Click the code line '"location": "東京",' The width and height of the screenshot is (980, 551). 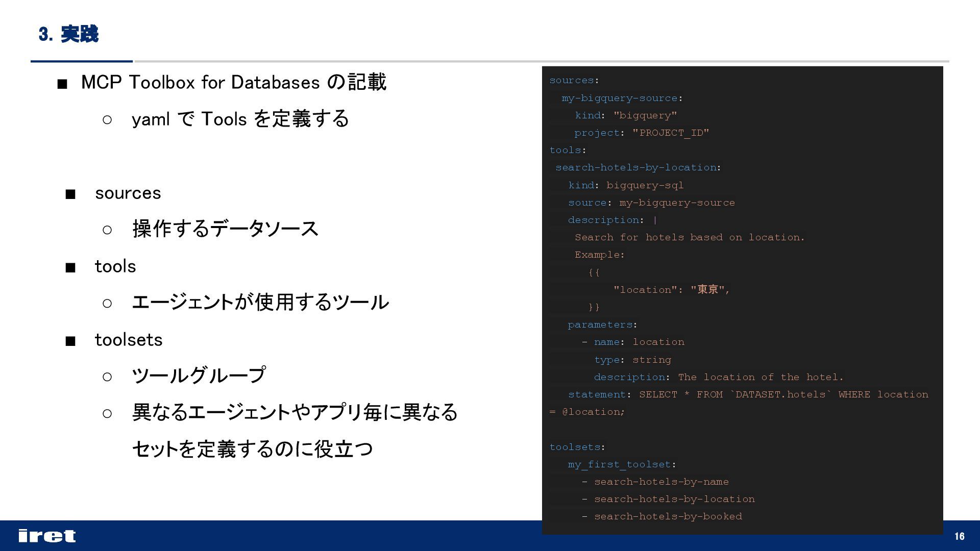click(x=672, y=290)
